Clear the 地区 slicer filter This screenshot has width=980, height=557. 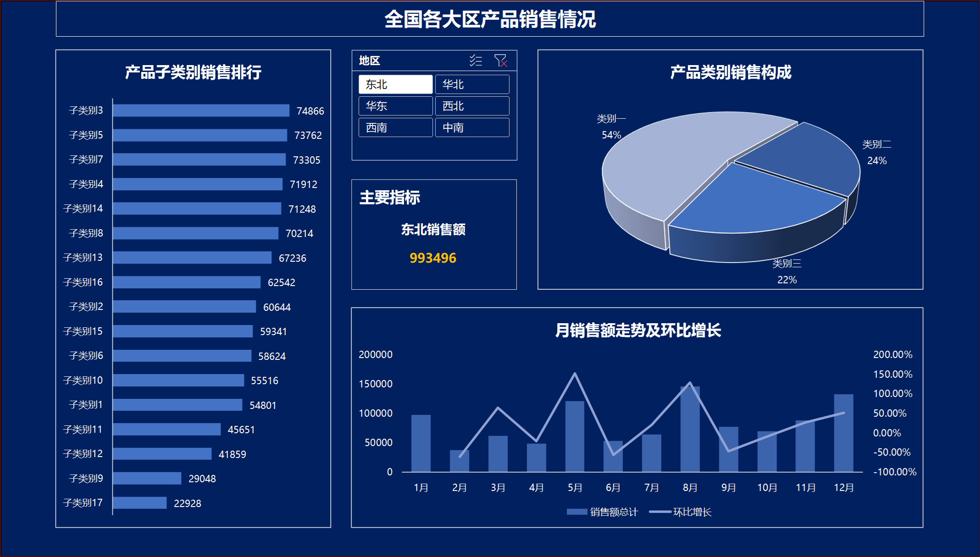(x=500, y=60)
